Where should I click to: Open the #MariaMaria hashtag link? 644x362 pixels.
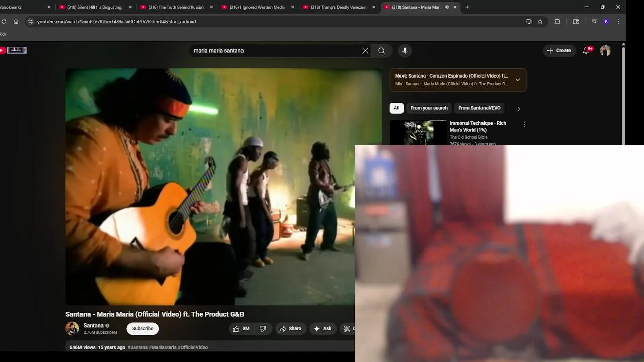[x=163, y=347]
